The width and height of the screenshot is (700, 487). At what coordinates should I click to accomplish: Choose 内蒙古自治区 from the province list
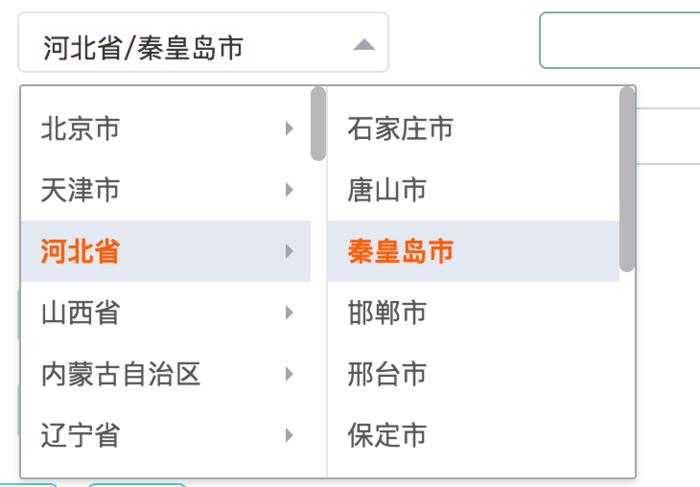121,374
